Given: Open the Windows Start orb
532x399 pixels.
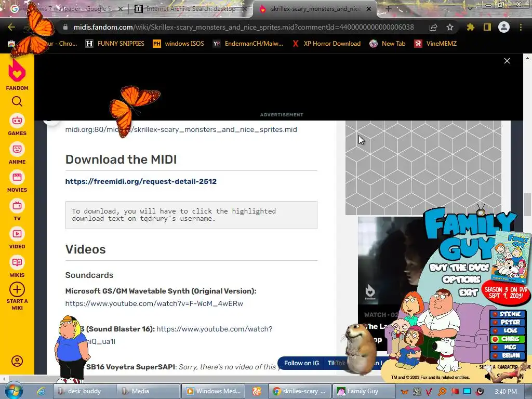Looking at the screenshot, I should click(13, 390).
